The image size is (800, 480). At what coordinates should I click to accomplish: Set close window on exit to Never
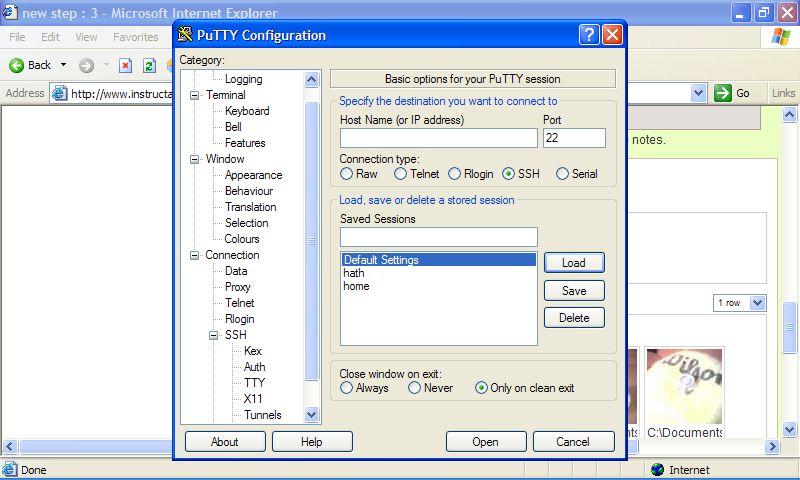click(414, 388)
